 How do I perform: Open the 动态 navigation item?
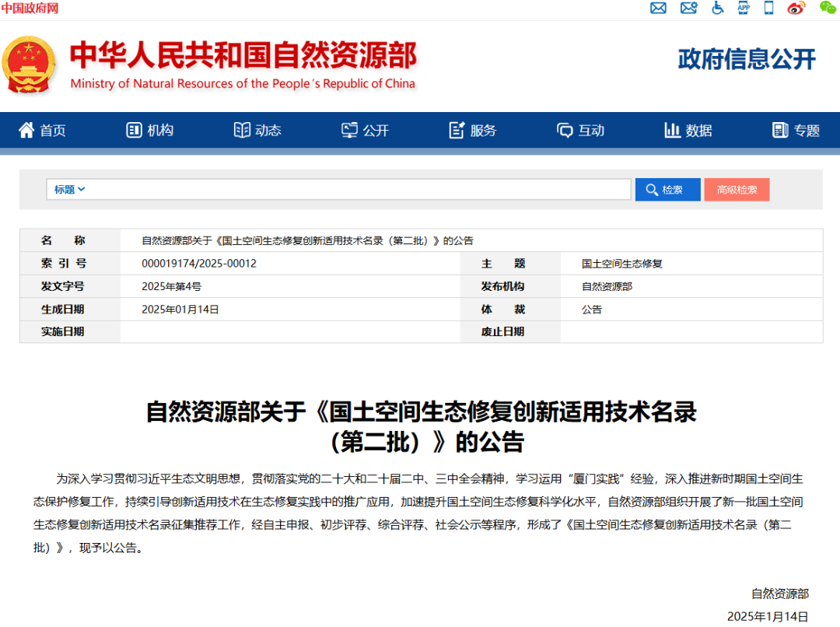pos(257,131)
